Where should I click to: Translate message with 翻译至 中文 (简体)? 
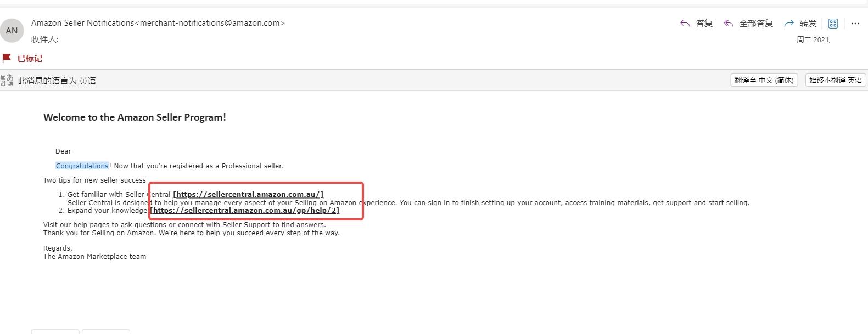764,80
